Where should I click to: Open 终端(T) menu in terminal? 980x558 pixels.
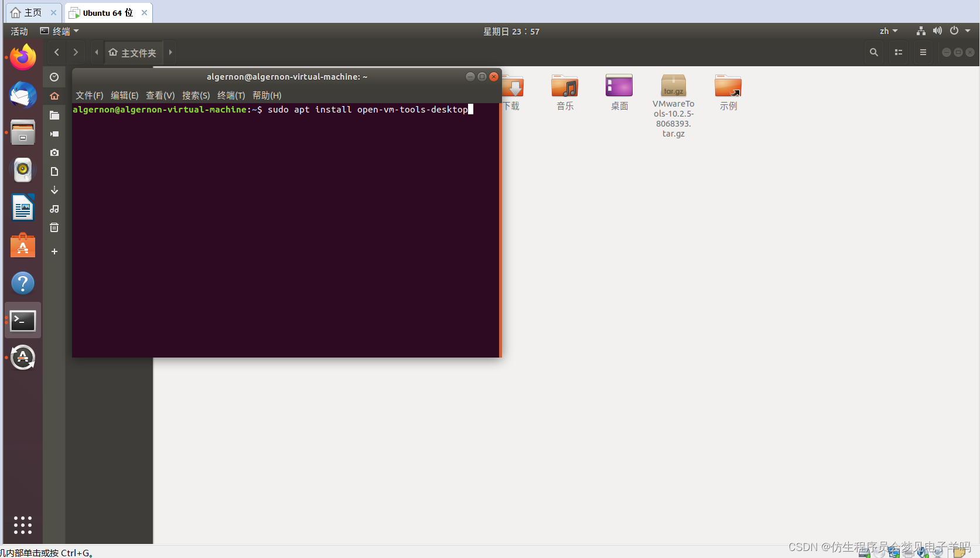click(x=231, y=96)
